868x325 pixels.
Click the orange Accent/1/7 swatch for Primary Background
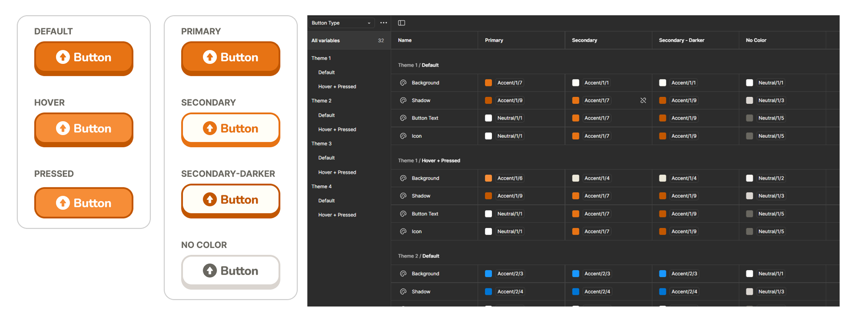488,83
